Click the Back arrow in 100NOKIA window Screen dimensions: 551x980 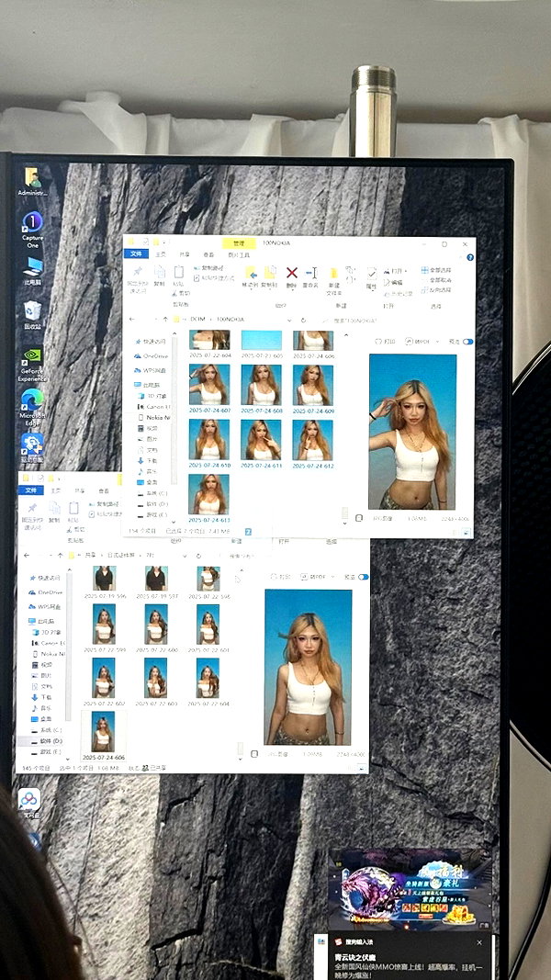[131, 320]
